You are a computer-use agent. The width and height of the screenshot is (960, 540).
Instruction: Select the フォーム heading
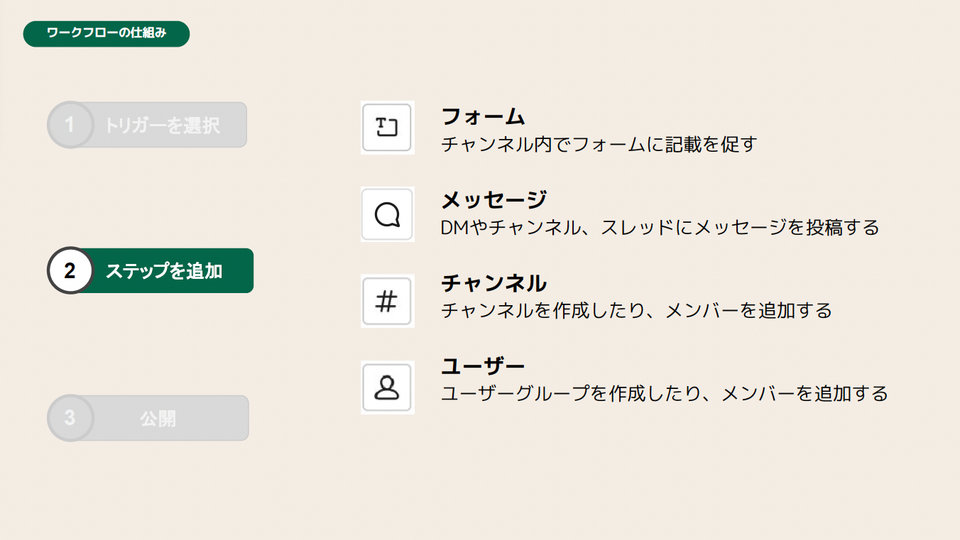483,116
